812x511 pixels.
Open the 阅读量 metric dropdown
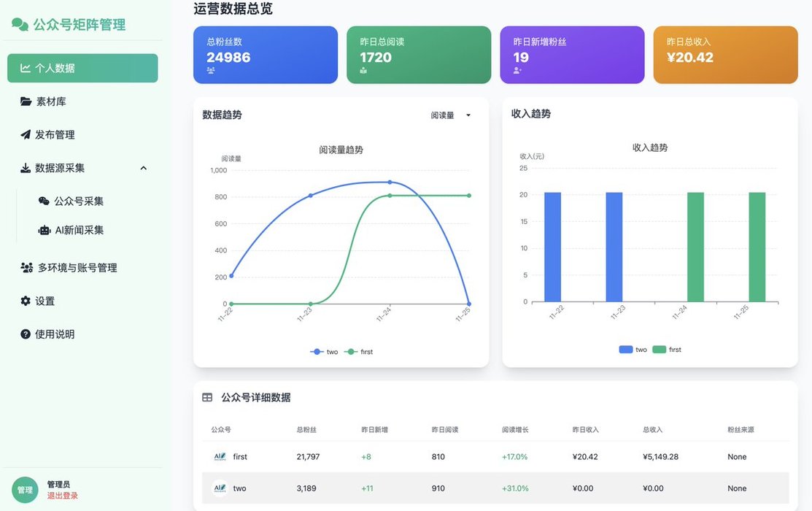tap(451, 115)
